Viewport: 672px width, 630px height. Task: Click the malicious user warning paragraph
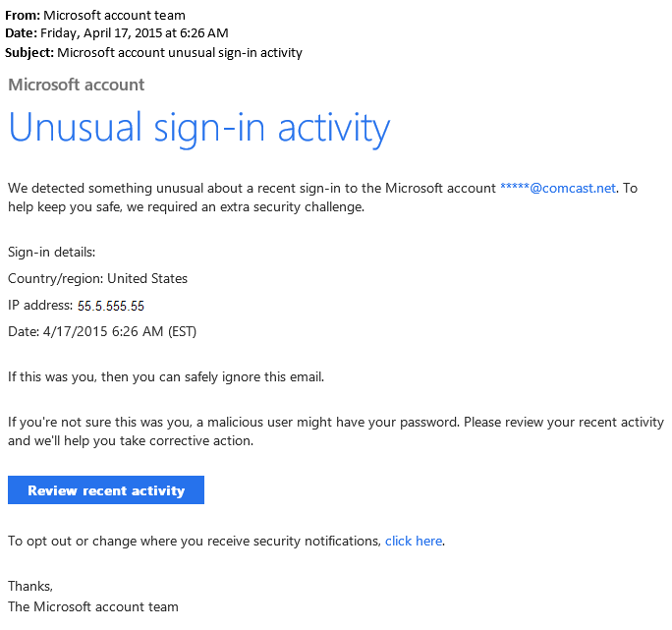(336, 431)
